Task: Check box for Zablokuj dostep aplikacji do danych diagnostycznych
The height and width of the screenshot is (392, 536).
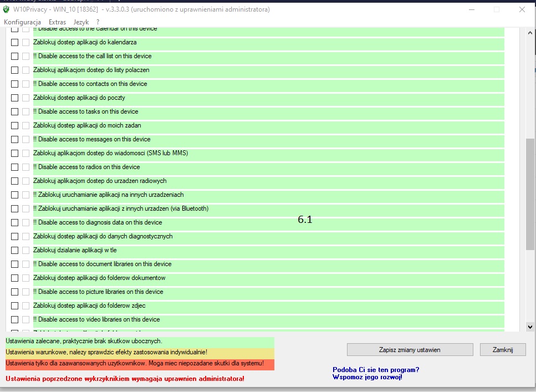Action: (x=15, y=236)
